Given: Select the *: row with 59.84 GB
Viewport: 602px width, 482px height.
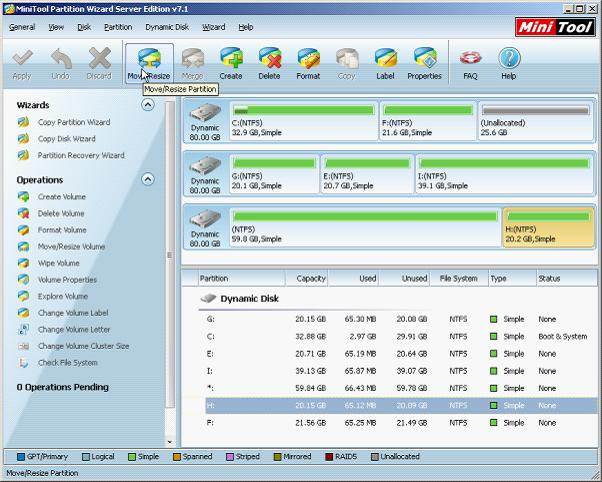Looking at the screenshot, I should click(x=401, y=388).
